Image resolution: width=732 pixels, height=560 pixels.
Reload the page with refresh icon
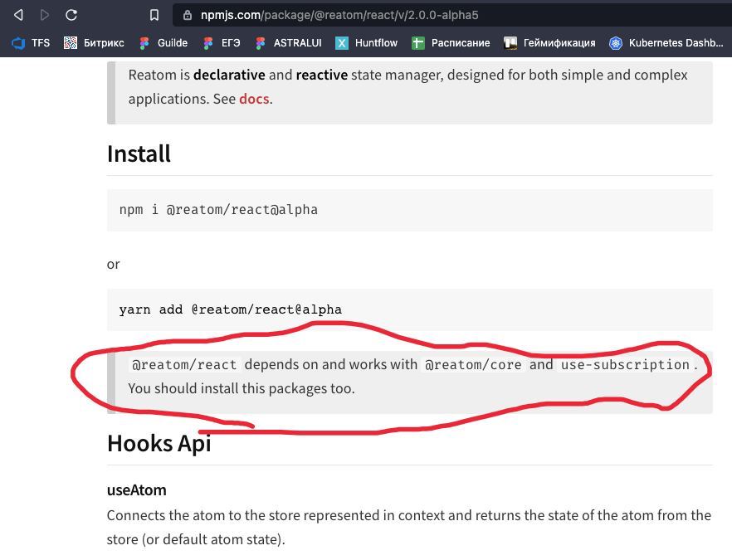click(x=71, y=15)
